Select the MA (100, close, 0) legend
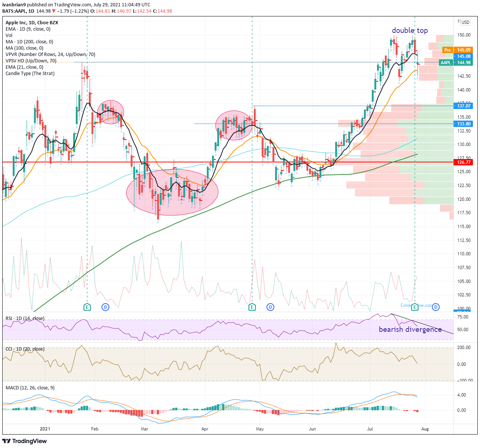This screenshot has width=480, height=448. click(x=24, y=48)
